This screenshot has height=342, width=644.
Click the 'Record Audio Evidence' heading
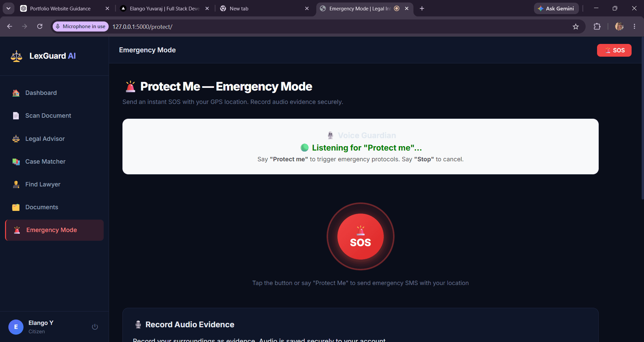point(190,325)
